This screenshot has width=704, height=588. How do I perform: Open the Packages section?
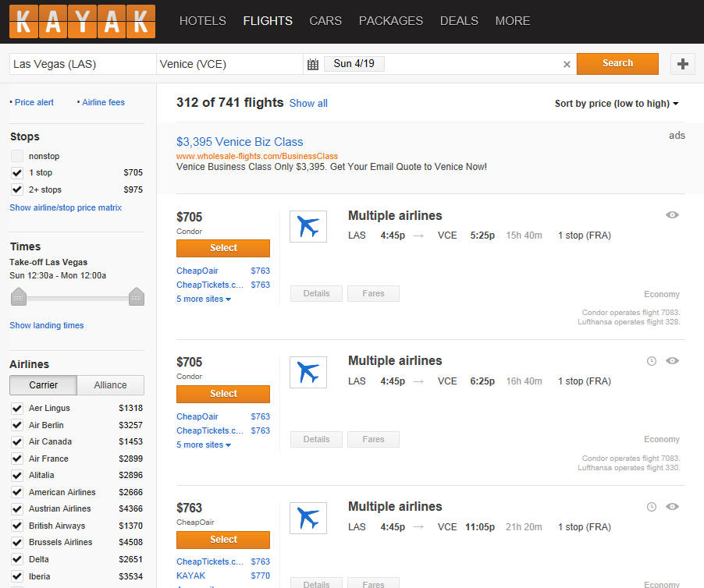[x=390, y=21]
